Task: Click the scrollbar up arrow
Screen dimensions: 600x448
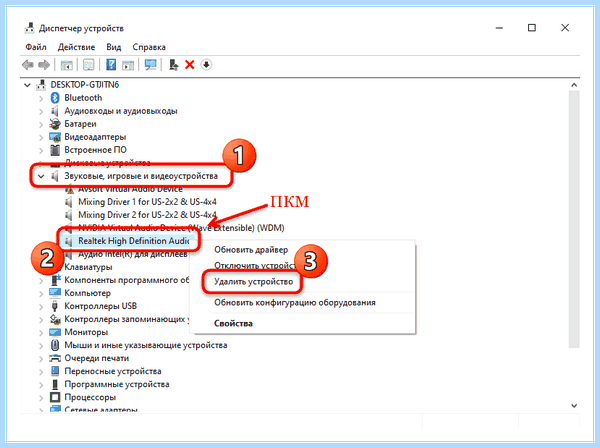Action: tap(574, 85)
